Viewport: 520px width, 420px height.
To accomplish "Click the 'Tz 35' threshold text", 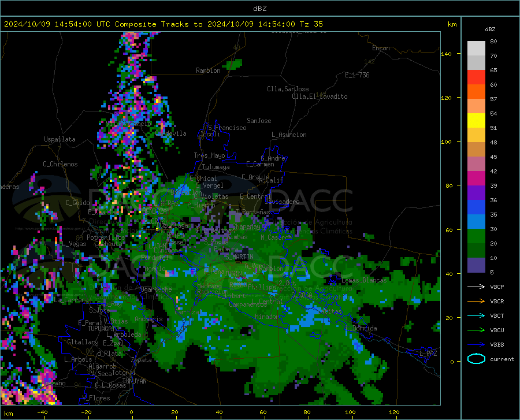I will click(x=311, y=24).
